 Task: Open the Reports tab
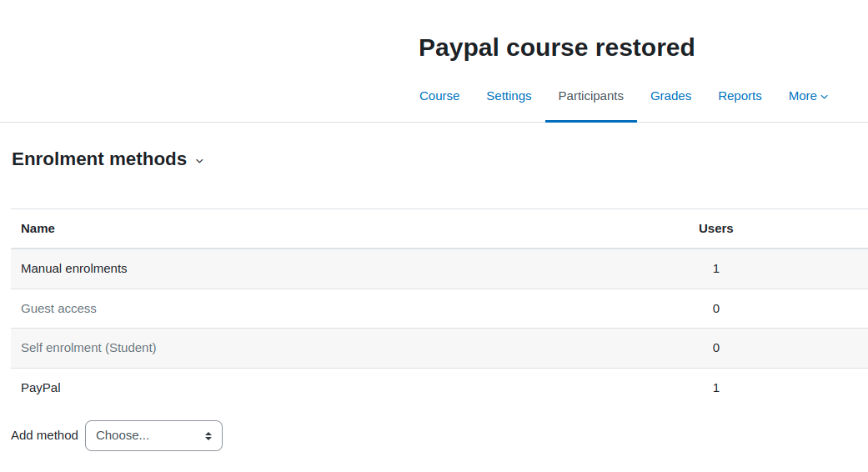740,96
